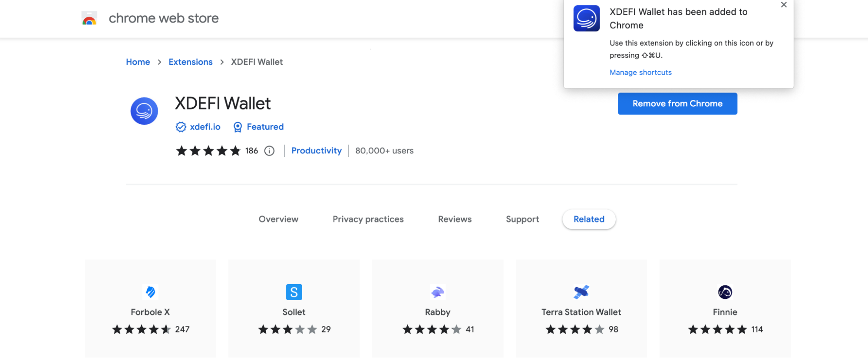
Task: Click the XDEFI Wallet blue logo icon
Action: 144,111
